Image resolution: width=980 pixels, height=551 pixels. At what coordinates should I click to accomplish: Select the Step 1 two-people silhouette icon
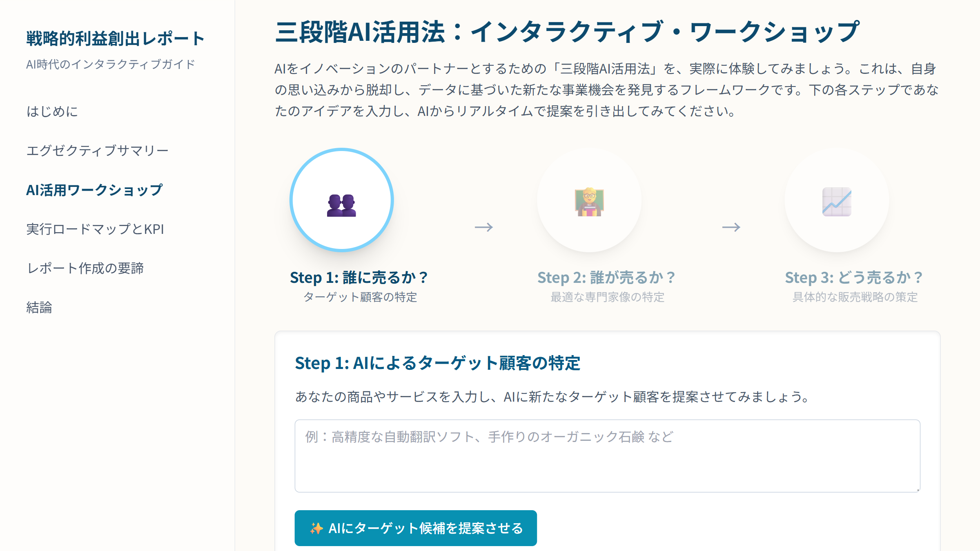coord(341,205)
